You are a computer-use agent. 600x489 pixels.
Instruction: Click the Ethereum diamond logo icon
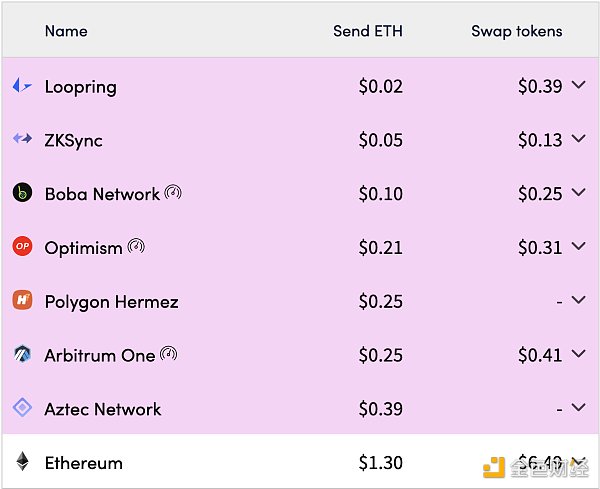coord(22,462)
